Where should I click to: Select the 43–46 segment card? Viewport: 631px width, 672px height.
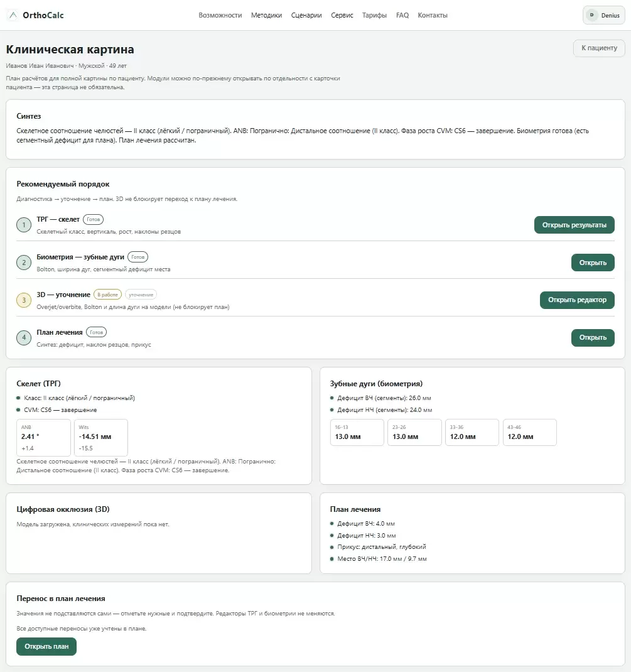click(530, 433)
